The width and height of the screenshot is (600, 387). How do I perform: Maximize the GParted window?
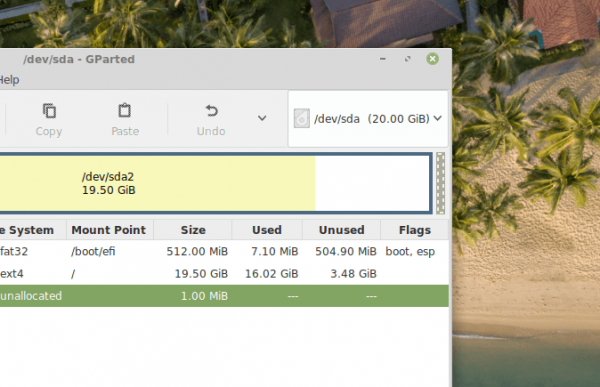[x=408, y=59]
